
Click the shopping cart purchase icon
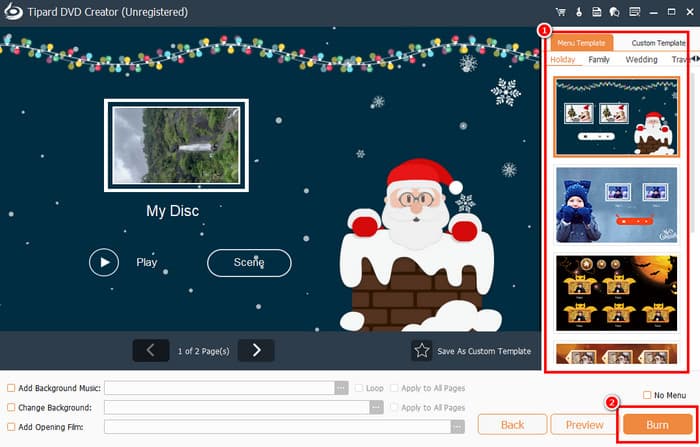tap(561, 12)
